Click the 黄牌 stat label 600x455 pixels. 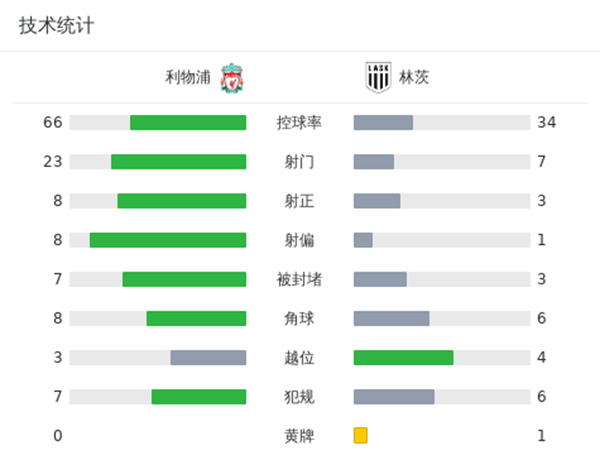(299, 436)
